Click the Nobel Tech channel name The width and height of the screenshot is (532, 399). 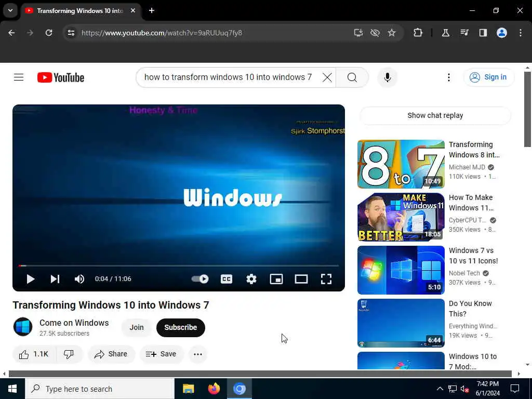[x=464, y=273]
